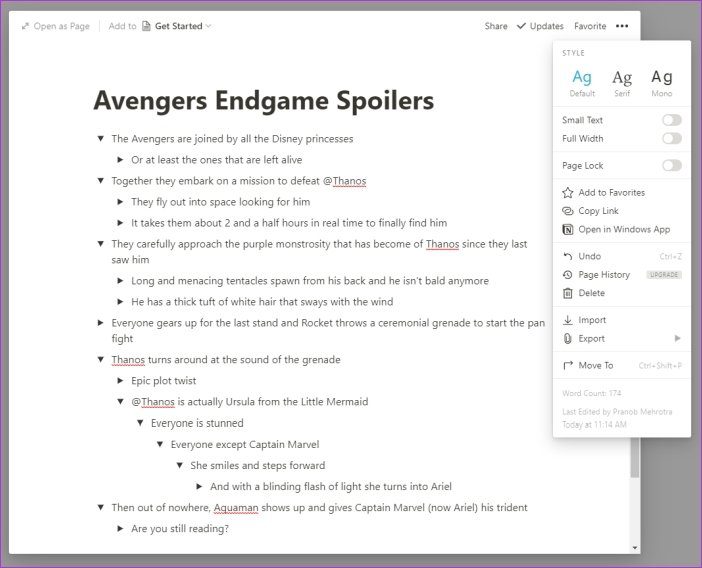
Task: Select Copy Link from the menu
Action: (622, 211)
